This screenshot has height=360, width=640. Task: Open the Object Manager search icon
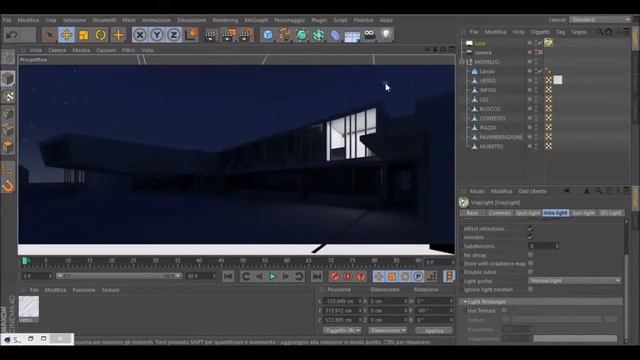tap(600, 31)
